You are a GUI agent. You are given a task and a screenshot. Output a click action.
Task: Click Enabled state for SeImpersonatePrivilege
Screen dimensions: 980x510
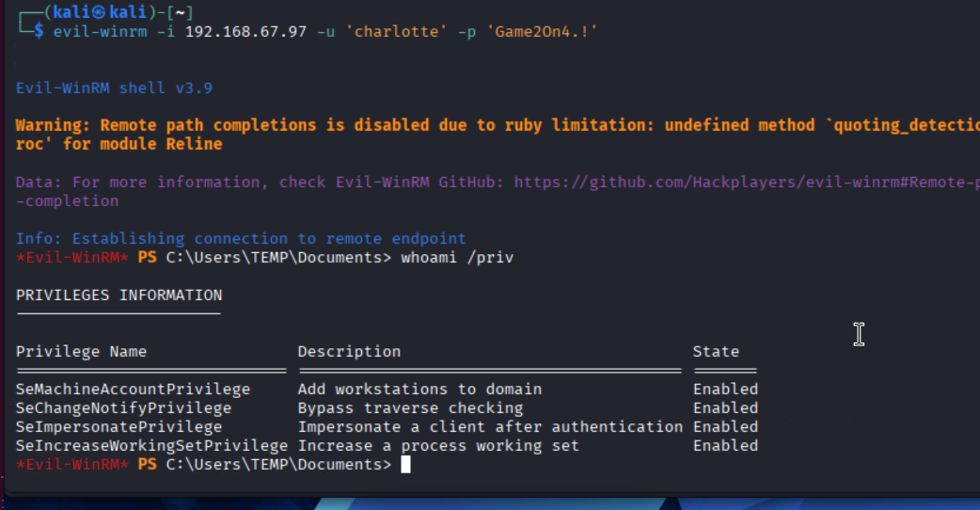[x=726, y=427]
